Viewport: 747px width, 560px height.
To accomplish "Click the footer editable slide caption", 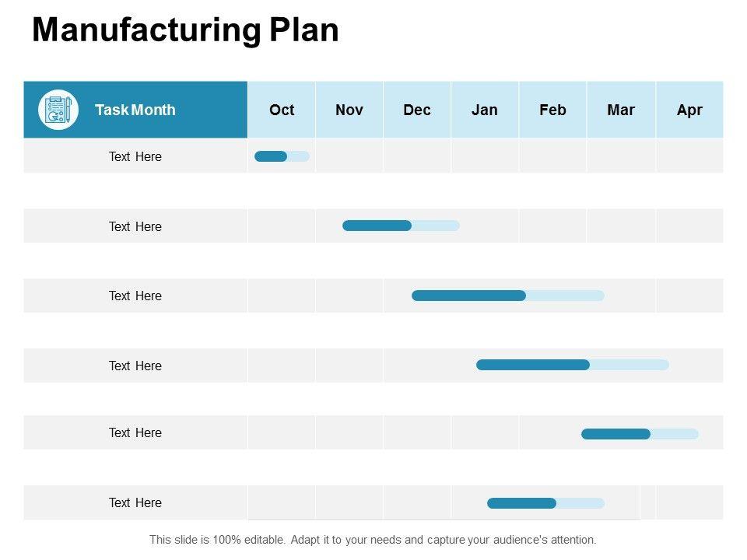I will pyautogui.click(x=373, y=539).
